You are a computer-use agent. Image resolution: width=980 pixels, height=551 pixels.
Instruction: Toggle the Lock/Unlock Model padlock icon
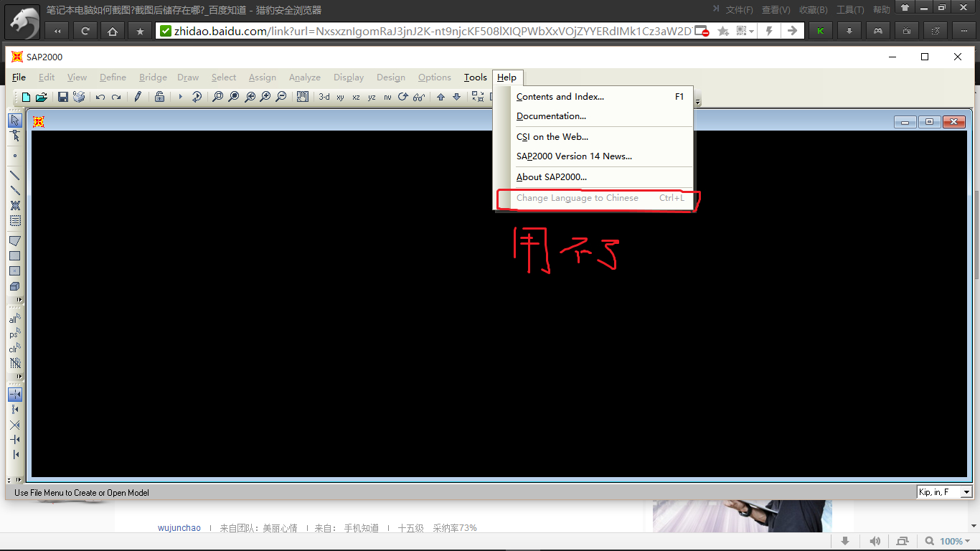click(159, 97)
